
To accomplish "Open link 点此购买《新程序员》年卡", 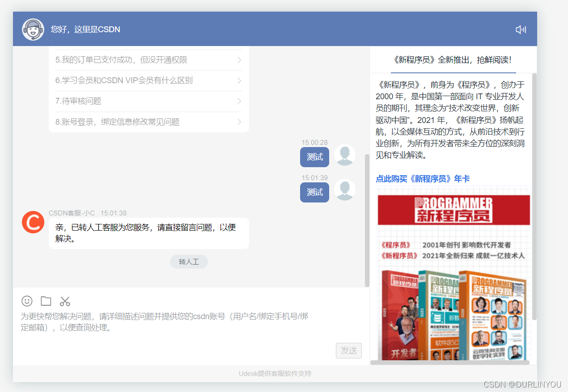I will coord(423,179).
